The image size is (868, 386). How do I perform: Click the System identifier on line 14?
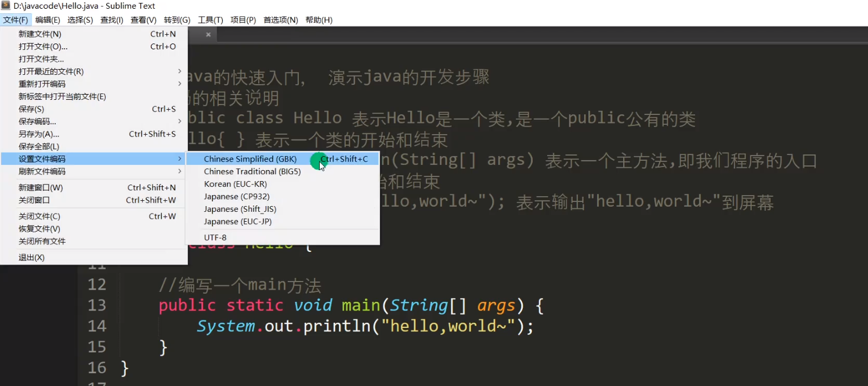[226, 327]
